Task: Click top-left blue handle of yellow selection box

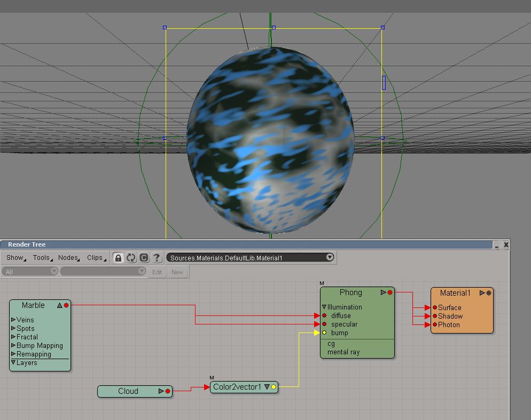Action: click(165, 27)
